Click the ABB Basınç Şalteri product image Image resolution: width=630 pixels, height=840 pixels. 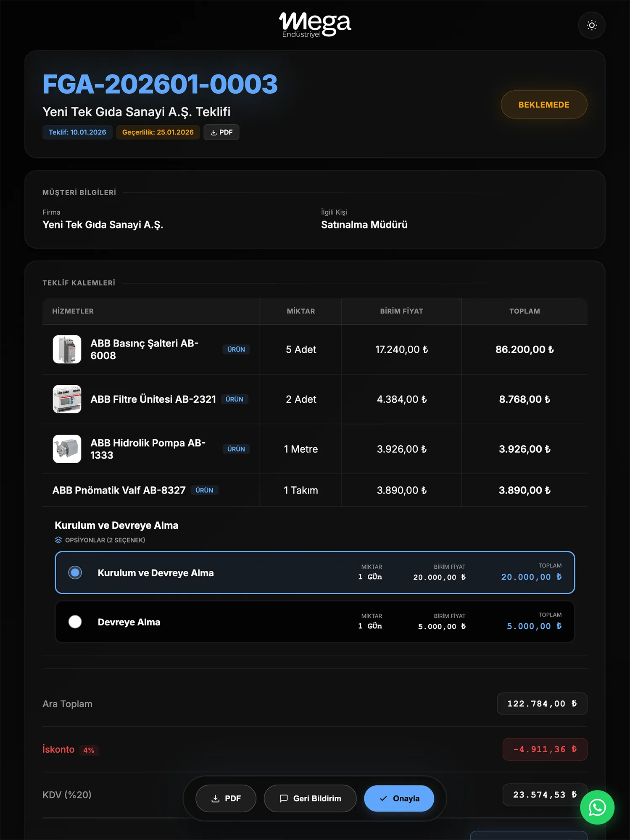pos(67,349)
